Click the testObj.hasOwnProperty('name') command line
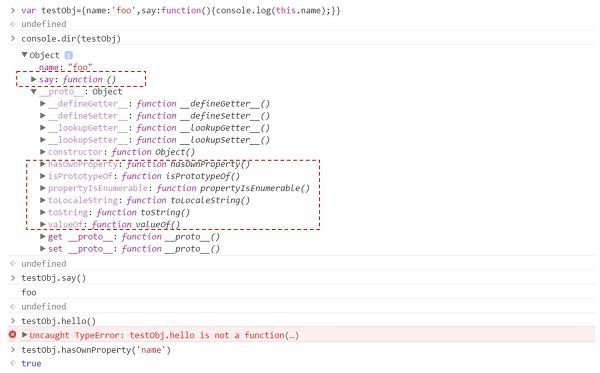Screen dimensions: 600x373 tap(96, 350)
